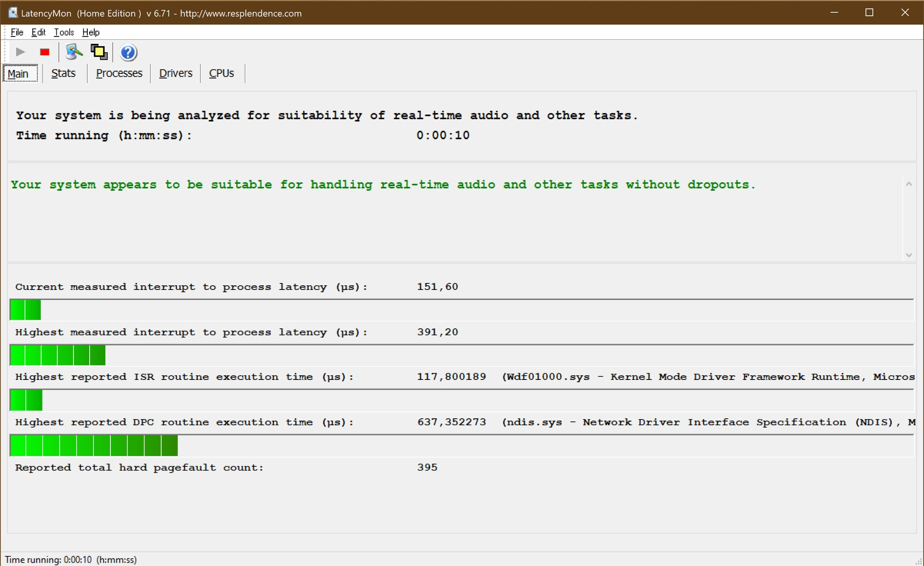924x566 pixels.
Task: Click the green suitability status message
Action: click(x=383, y=185)
